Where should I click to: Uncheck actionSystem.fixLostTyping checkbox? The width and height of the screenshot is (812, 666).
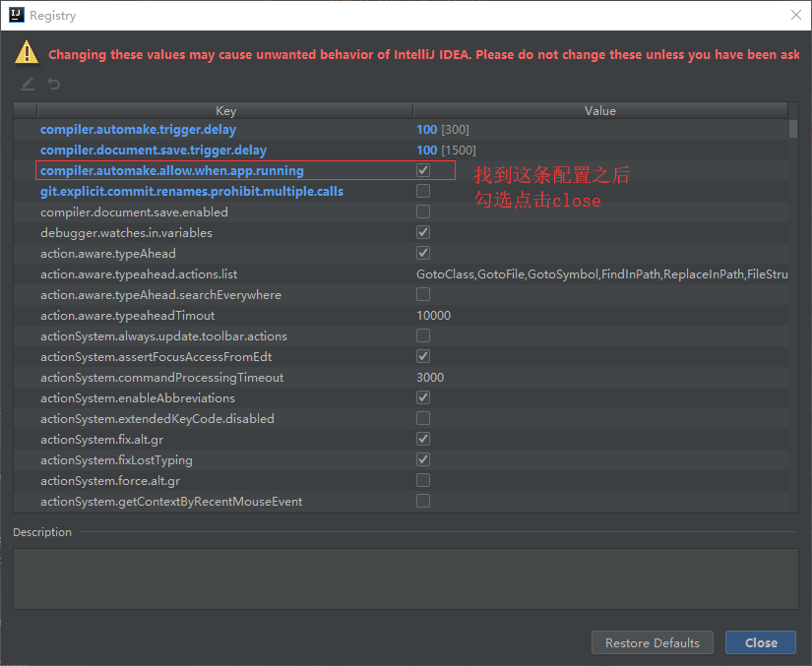423,459
